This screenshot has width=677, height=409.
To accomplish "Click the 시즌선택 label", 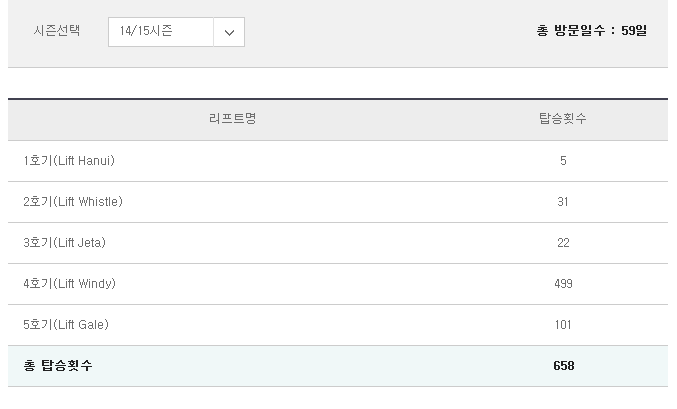I will (57, 31).
